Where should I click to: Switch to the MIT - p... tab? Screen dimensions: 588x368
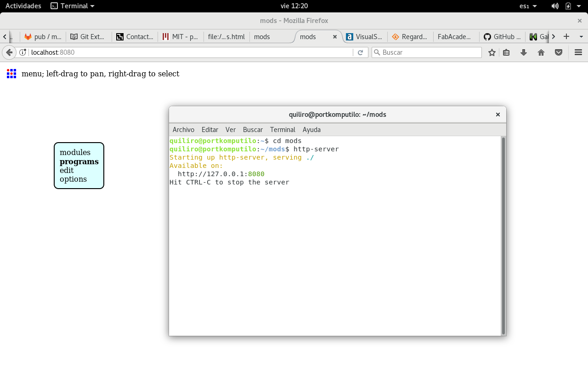pyautogui.click(x=181, y=37)
